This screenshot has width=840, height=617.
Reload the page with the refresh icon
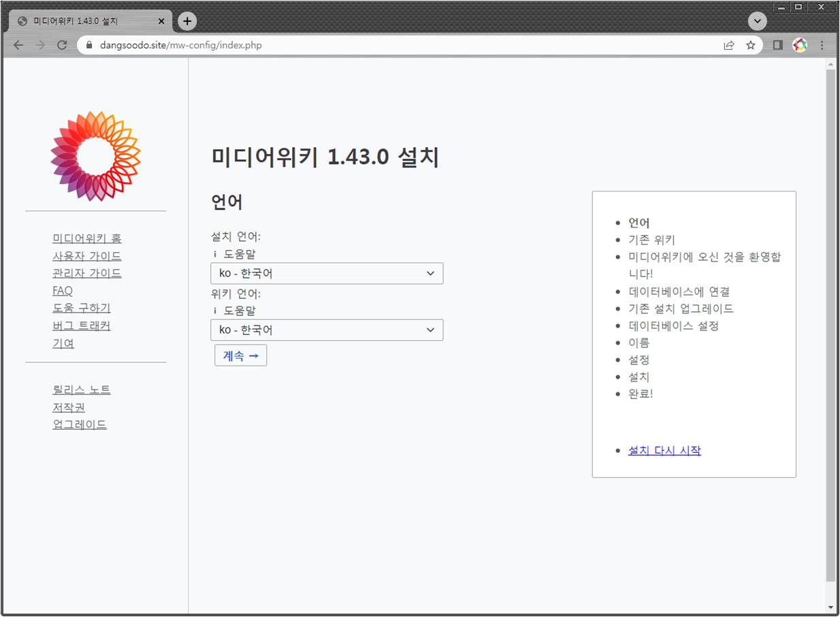click(x=62, y=45)
